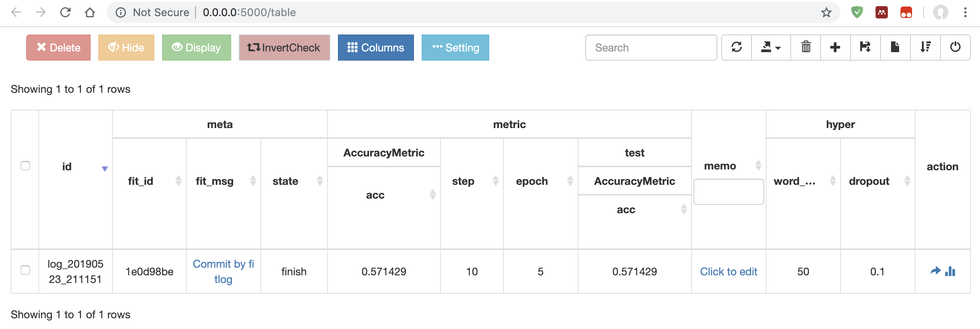
Task: Click into the Search input field
Action: (x=651, y=48)
